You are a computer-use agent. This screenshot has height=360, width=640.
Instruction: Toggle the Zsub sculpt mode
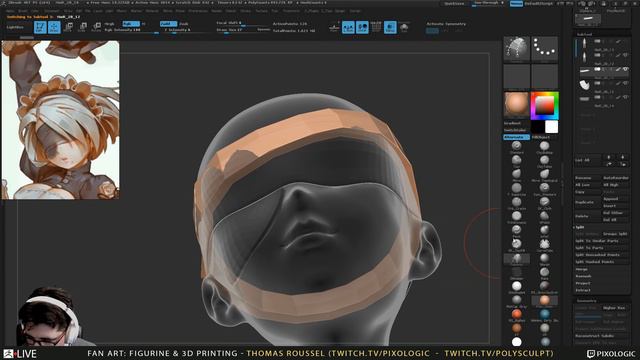tap(184, 24)
